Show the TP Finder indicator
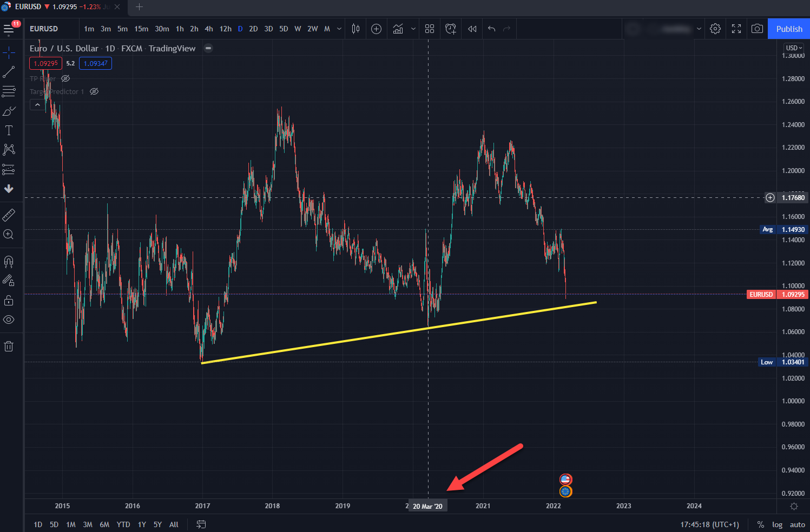The width and height of the screenshot is (810, 532). [65, 78]
